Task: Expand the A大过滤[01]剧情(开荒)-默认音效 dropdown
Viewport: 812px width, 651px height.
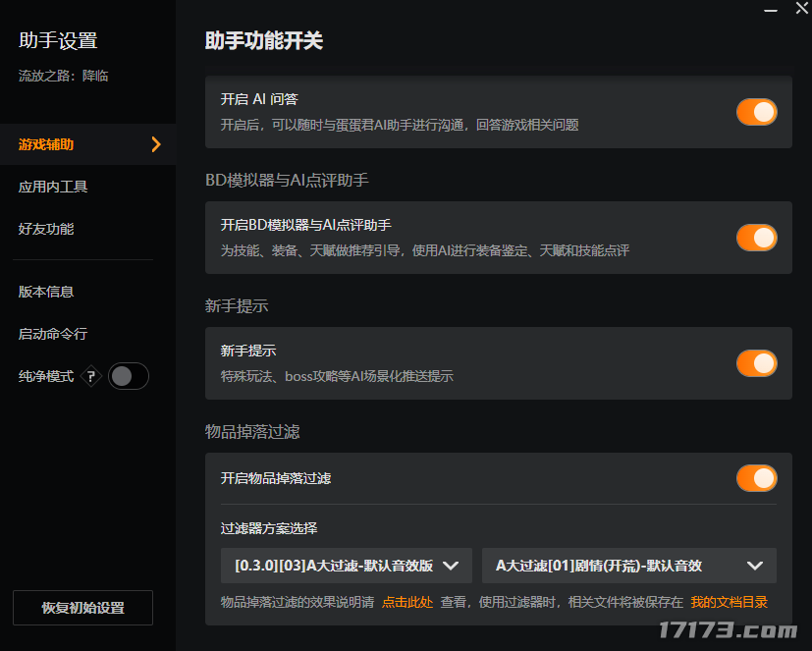Action: (x=629, y=566)
